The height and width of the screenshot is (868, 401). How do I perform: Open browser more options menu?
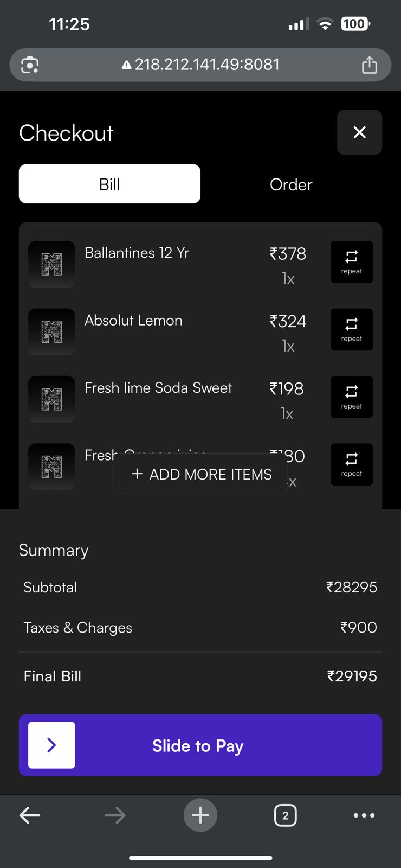point(364,815)
